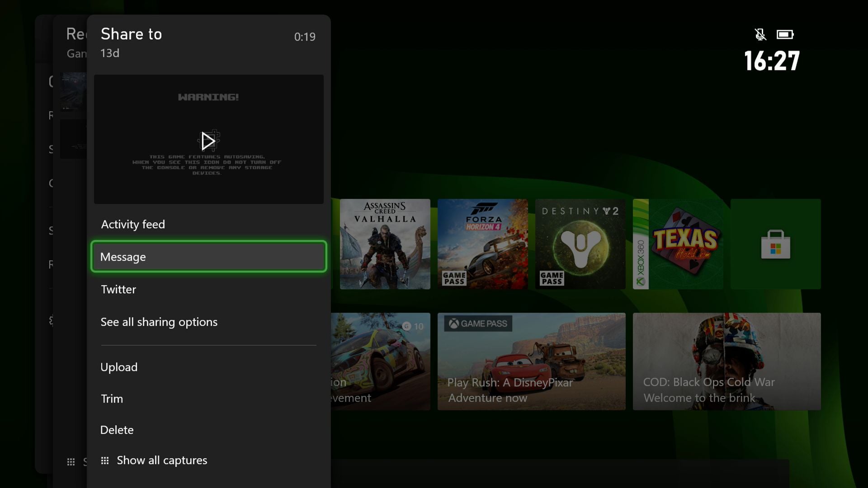The image size is (868, 488).
Task: Open See all sharing options
Action: click(159, 322)
